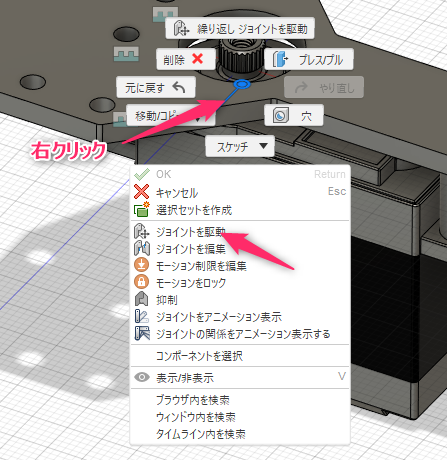
Task: Click the Press Pull icon in marking menu
Action: (280, 59)
